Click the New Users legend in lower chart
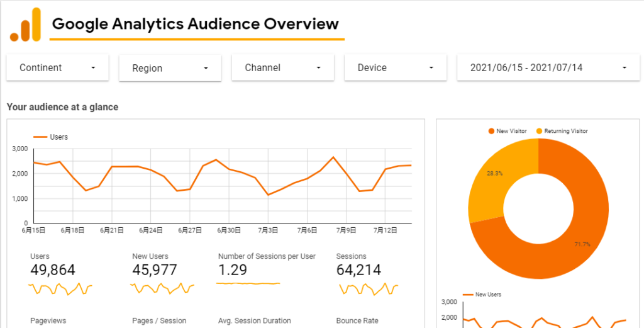 pos(482,295)
